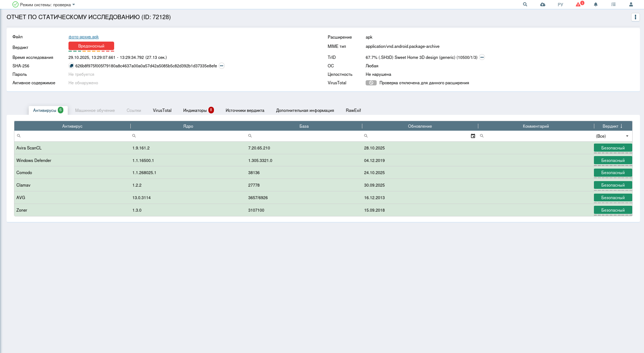
Task: Click the red Вредоносный verdict button
Action: (x=91, y=46)
